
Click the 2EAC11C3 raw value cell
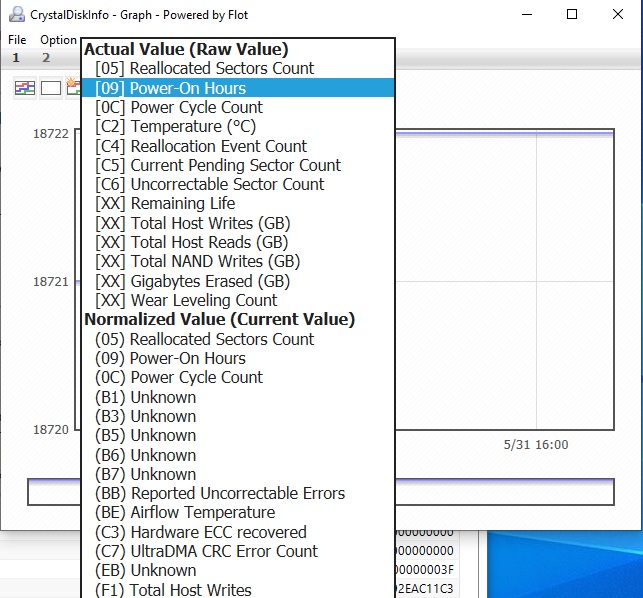pos(424,589)
